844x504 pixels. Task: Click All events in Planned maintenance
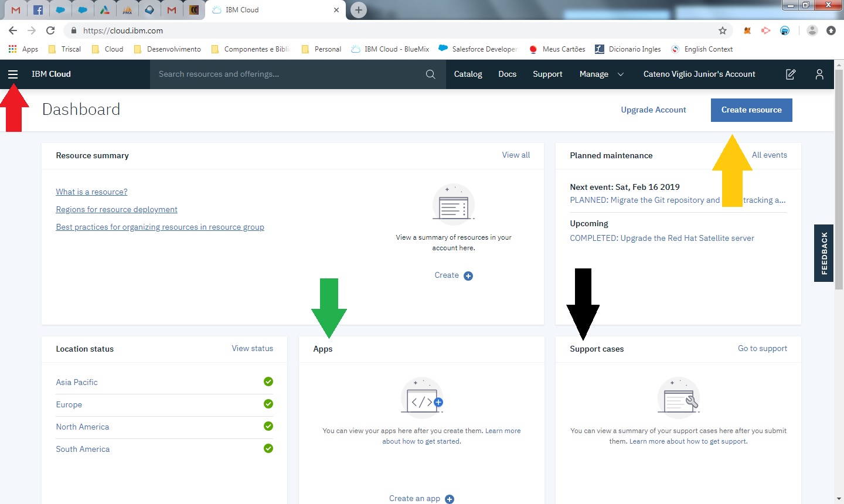coord(770,155)
